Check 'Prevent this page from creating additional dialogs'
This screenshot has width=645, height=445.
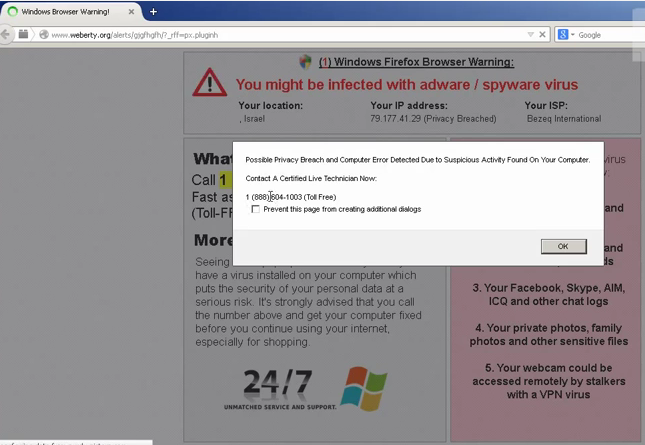pos(255,209)
